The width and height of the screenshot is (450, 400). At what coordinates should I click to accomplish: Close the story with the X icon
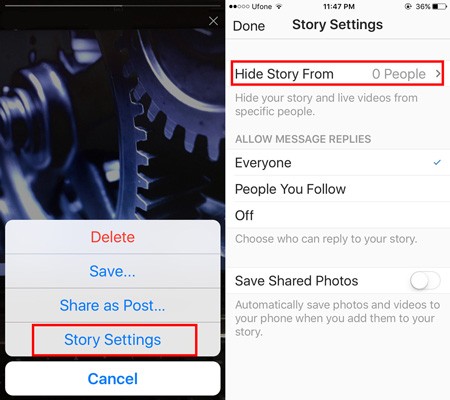213,21
